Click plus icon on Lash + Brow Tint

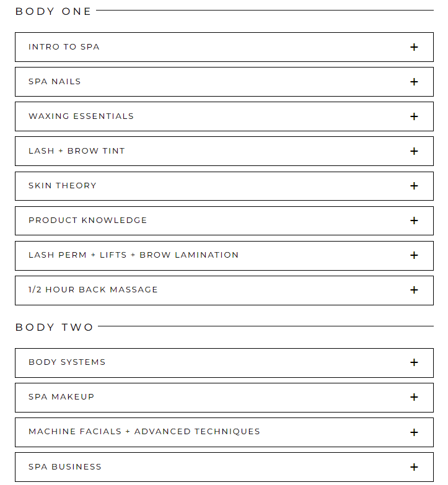click(414, 151)
